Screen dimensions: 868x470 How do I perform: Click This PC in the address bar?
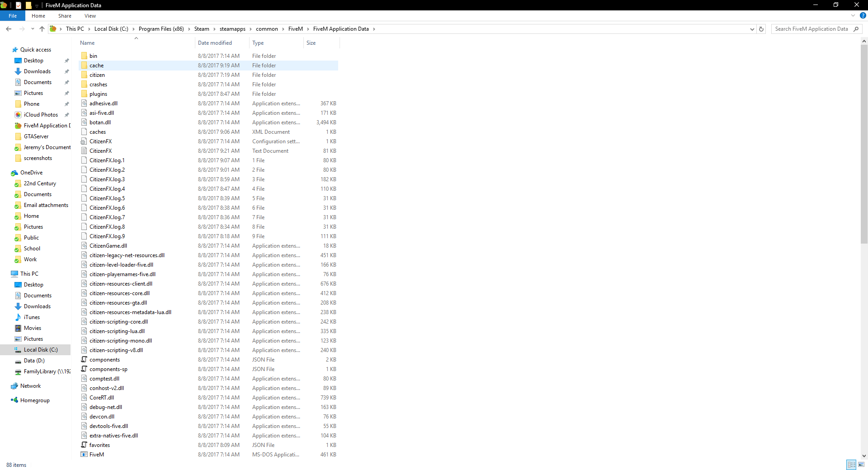pyautogui.click(x=75, y=29)
